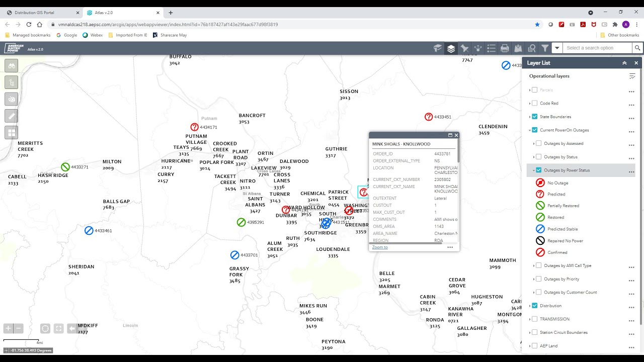This screenshot has width=644, height=362.
Task: Collapse Outages by Power Status legend
Action: click(534, 170)
